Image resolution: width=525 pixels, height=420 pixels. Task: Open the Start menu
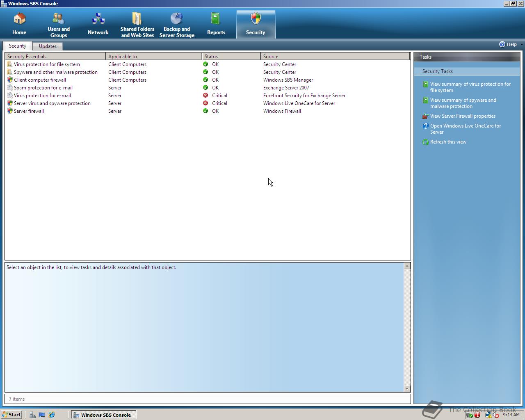tap(11, 415)
